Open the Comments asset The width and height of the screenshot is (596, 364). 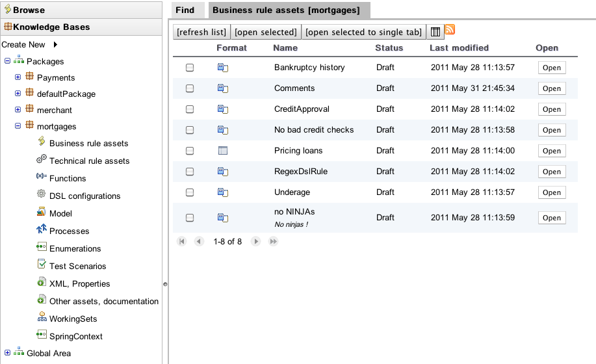tap(551, 88)
